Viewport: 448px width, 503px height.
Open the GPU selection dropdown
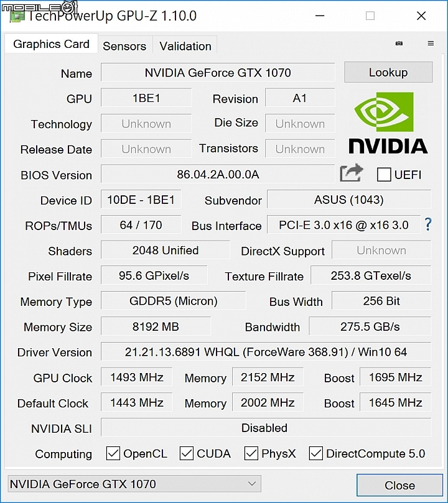(x=134, y=484)
